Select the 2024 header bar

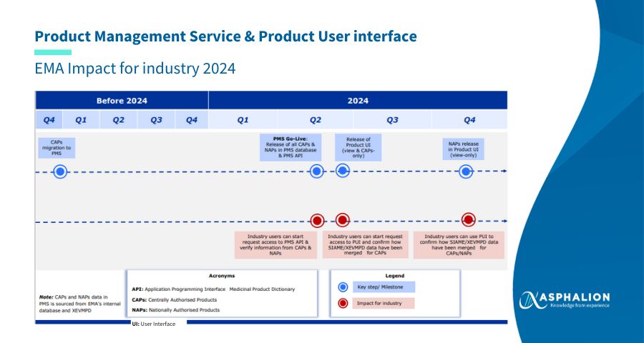(358, 101)
